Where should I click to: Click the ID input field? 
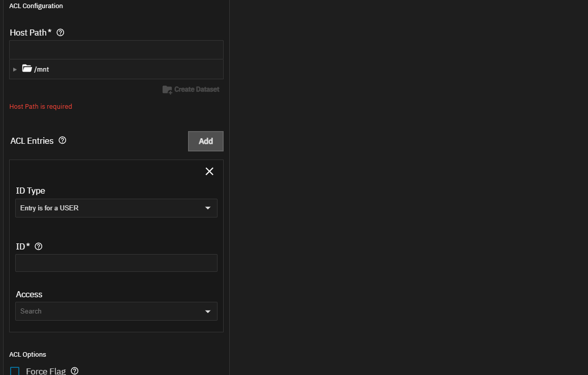click(x=116, y=263)
